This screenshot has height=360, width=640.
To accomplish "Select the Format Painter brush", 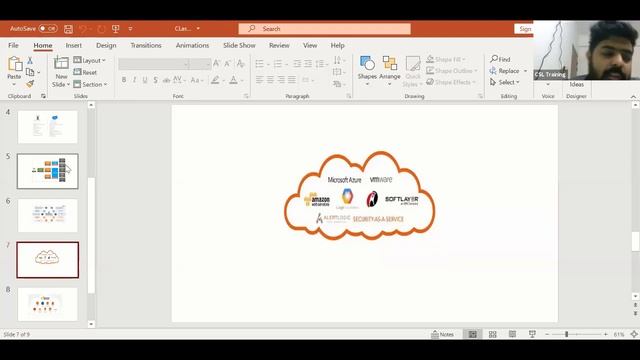I will coord(30,84).
